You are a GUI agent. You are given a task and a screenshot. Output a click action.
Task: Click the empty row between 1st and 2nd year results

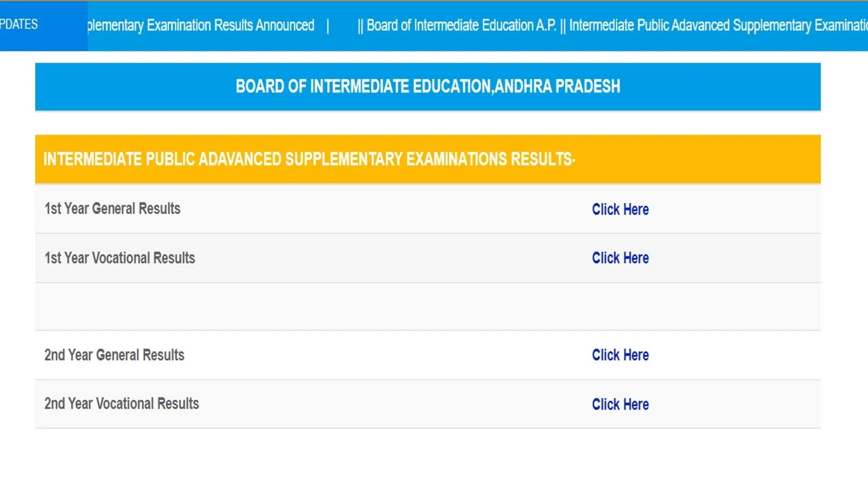pos(427,306)
